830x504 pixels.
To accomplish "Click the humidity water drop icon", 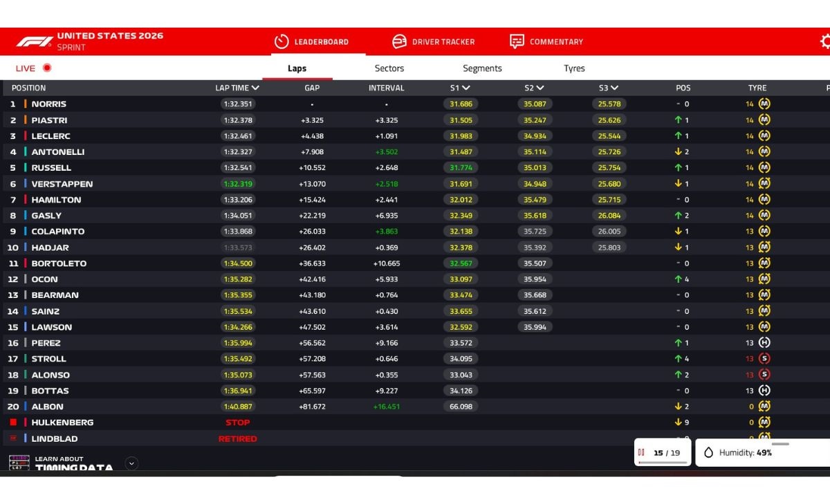I will click(708, 453).
